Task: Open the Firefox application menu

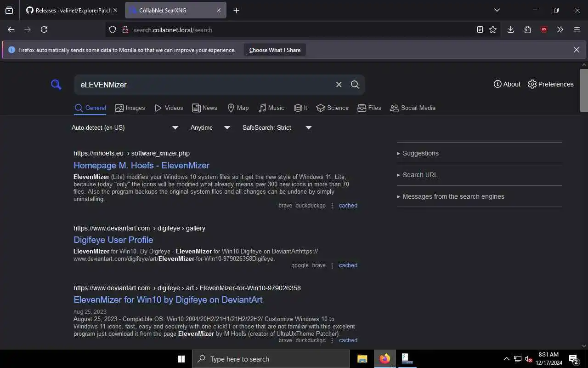Action: point(577,29)
